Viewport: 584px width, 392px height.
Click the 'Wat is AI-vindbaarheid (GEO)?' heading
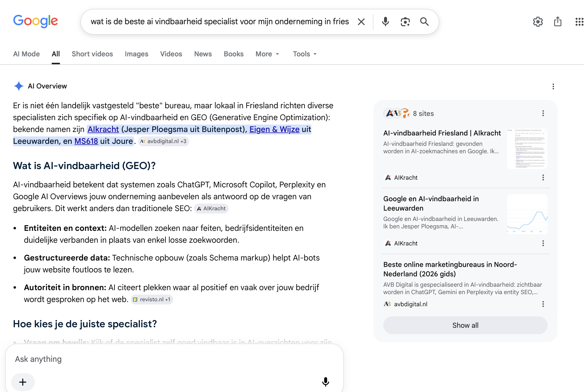[84, 166]
